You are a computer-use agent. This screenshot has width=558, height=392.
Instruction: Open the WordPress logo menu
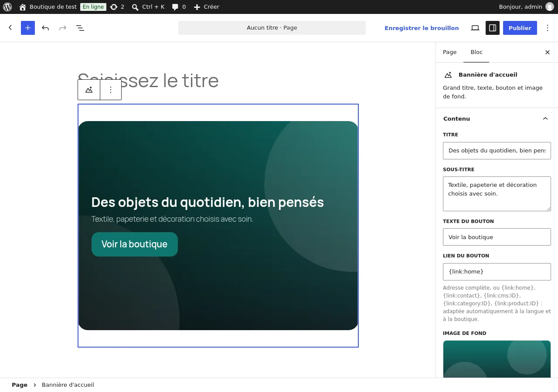click(x=7, y=7)
